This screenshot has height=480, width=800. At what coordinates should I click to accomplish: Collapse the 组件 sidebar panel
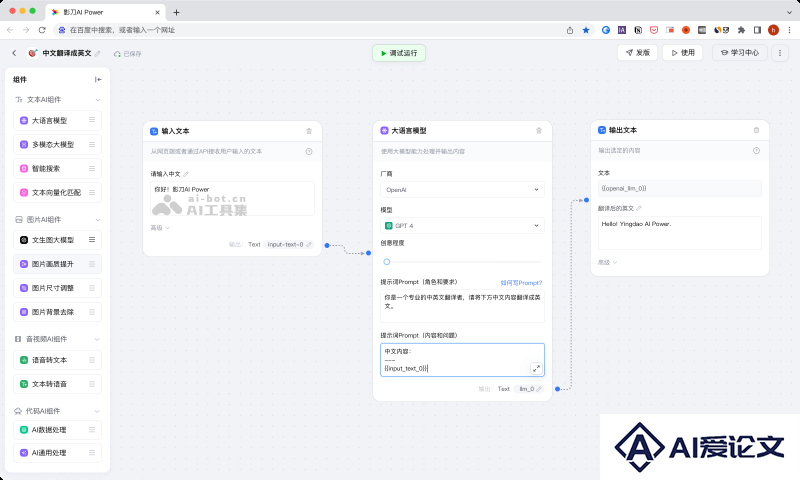pos(98,80)
